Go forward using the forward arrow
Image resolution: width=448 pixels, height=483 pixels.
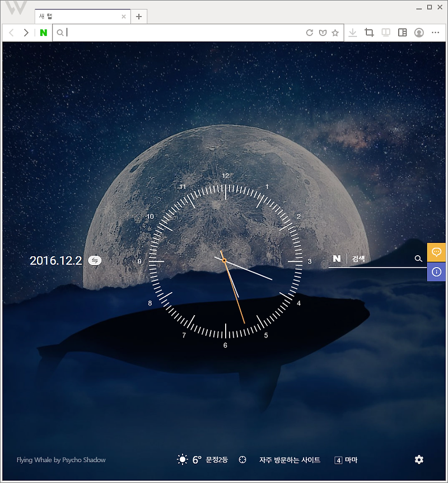26,32
